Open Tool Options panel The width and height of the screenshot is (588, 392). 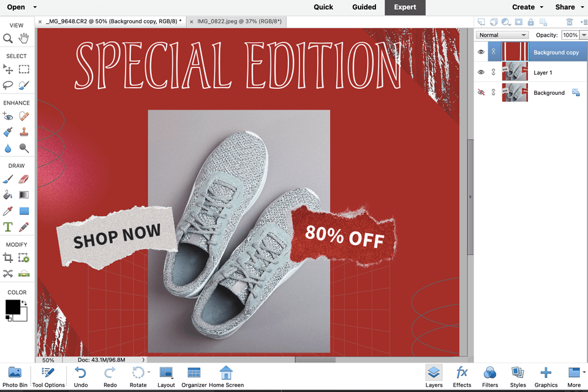(x=48, y=377)
